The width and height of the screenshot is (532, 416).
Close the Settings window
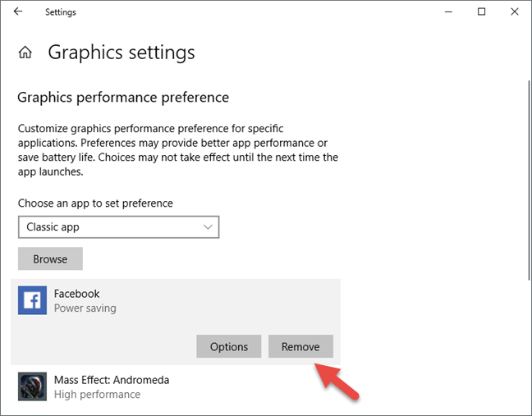515,11
